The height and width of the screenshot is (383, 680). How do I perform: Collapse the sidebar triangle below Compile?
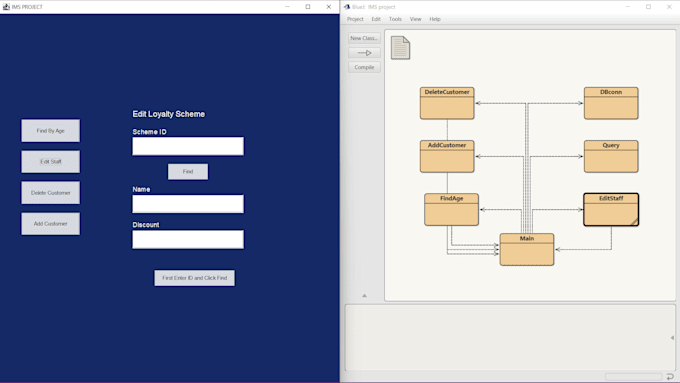tap(364, 296)
